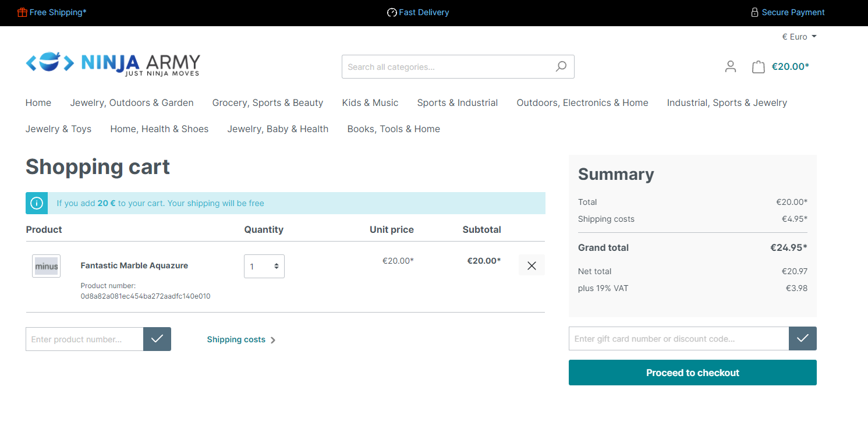Screen dimensions: 868x429
Task: Click the bold €20.00* subtotal in cart row
Action: tap(484, 261)
